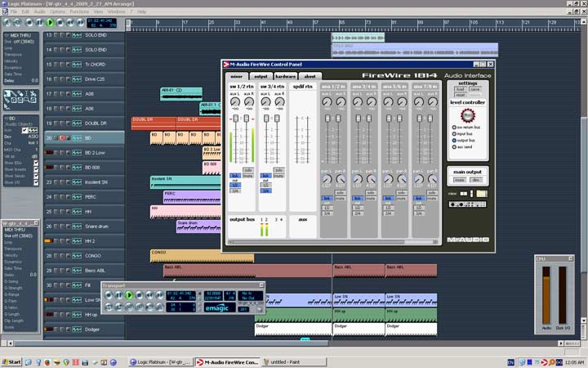Open the Dev ASIO device selector
588x368 pixels.
[33, 137]
